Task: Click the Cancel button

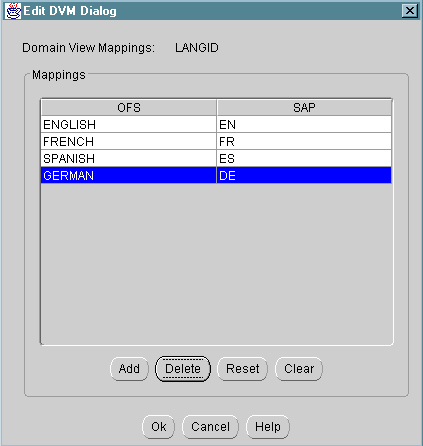Action: coord(210,427)
